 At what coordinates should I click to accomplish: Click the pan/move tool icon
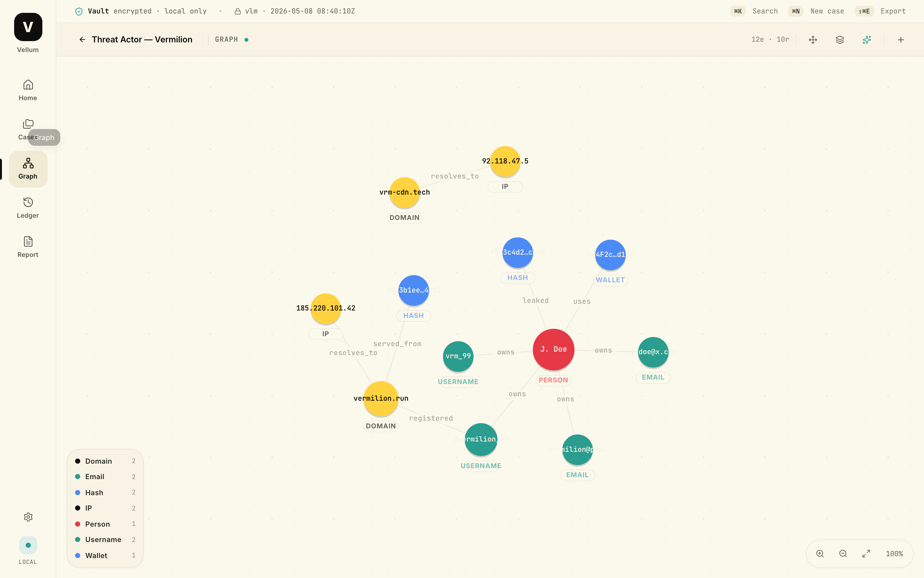(x=813, y=40)
